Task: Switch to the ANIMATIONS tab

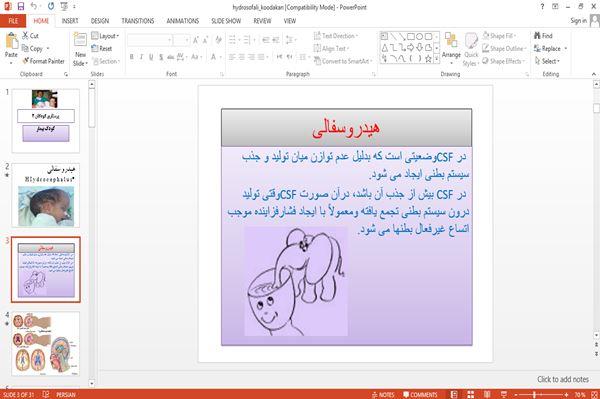Action: [183, 21]
